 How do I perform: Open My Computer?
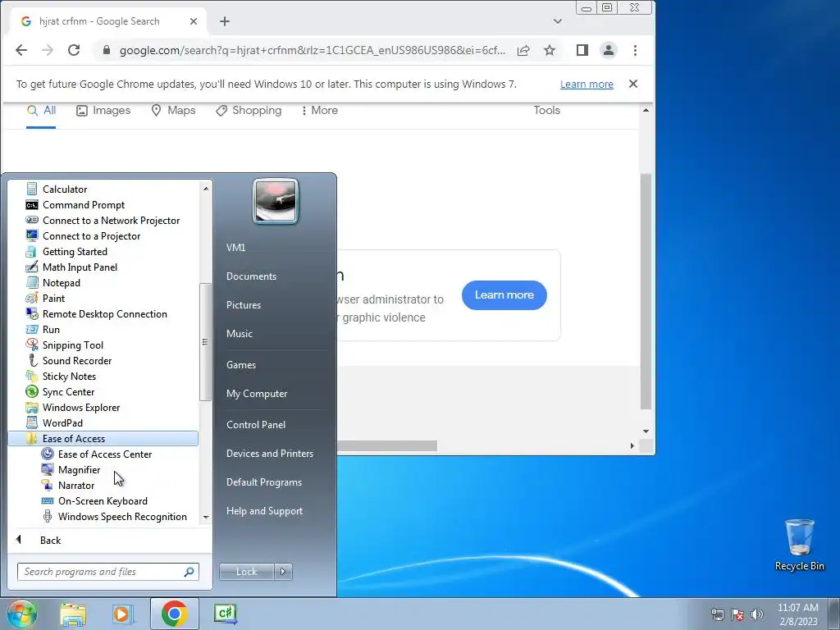point(257,393)
